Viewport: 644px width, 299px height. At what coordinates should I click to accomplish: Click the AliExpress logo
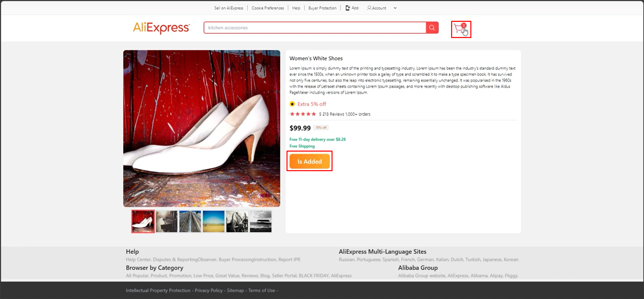(x=161, y=28)
